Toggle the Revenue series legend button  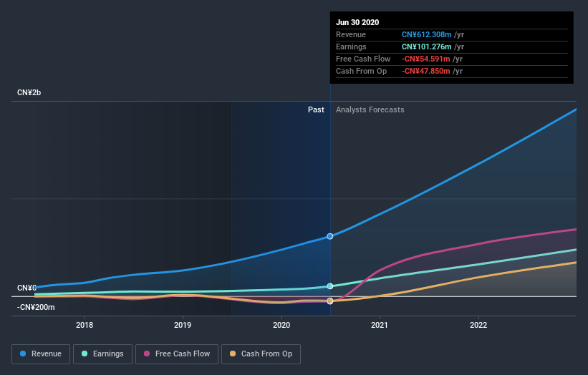[41, 354]
